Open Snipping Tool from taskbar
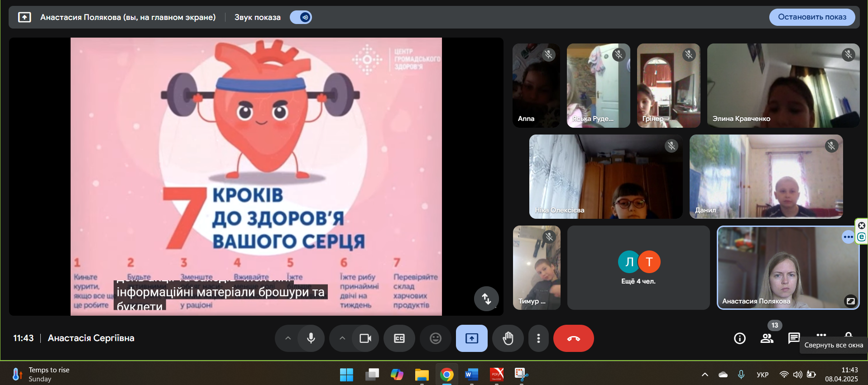 coord(522,375)
